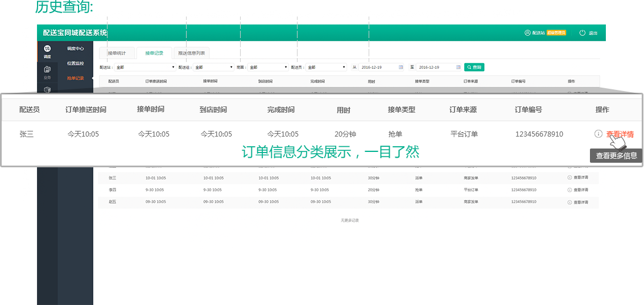The width and height of the screenshot is (644, 305).
Task: Click the 调度 dispatch icon in sidebar
Action: pyautogui.click(x=47, y=50)
